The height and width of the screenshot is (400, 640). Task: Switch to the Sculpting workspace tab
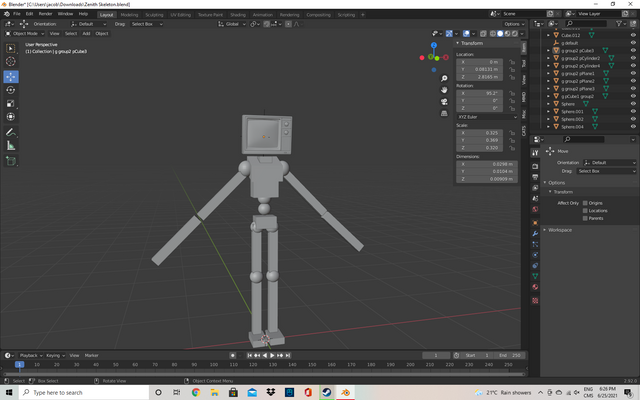(x=154, y=15)
